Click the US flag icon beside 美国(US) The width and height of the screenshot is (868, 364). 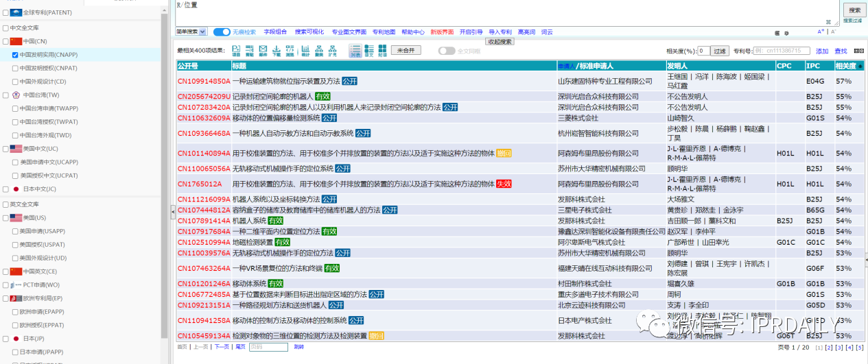(x=16, y=217)
